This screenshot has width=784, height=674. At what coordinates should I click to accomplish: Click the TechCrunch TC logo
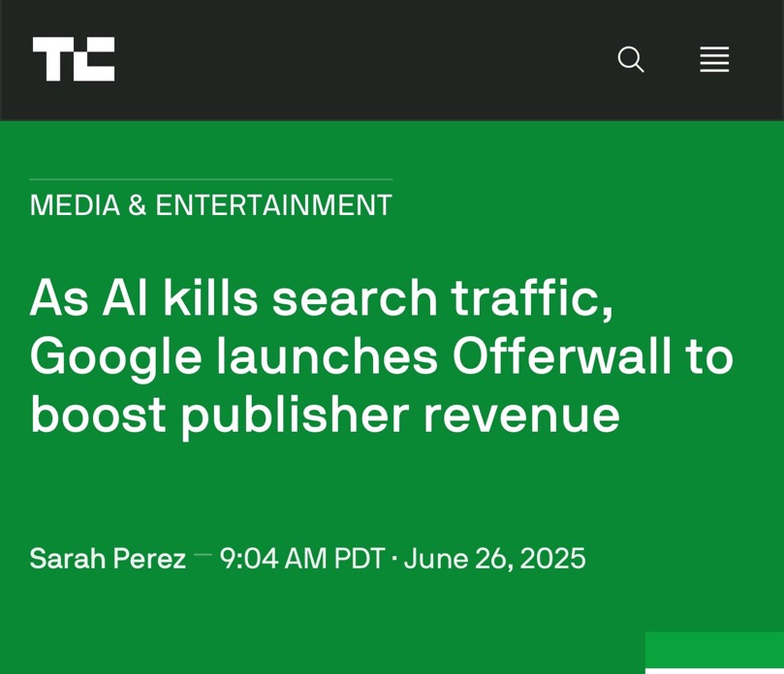click(x=74, y=59)
